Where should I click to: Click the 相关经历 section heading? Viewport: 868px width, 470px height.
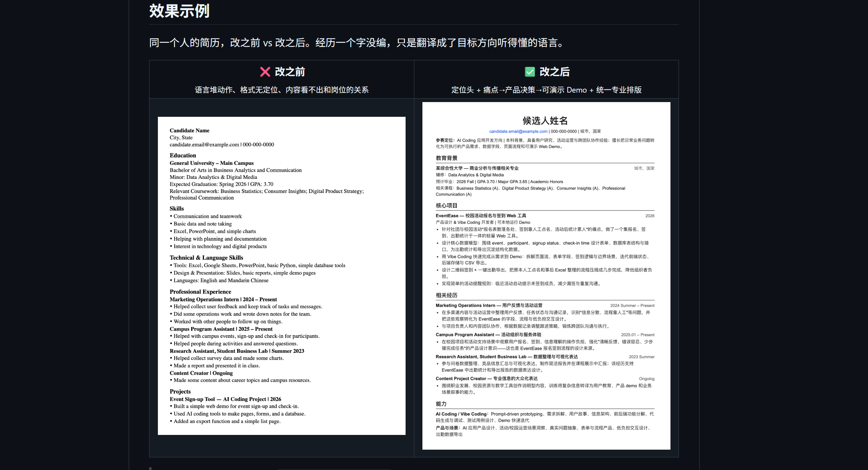coord(447,295)
